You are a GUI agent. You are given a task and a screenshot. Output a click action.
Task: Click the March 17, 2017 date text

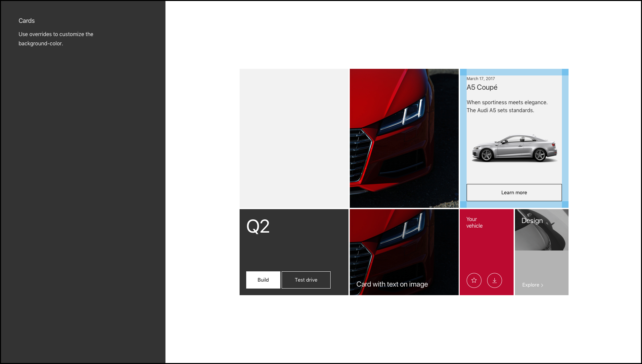[x=481, y=79]
